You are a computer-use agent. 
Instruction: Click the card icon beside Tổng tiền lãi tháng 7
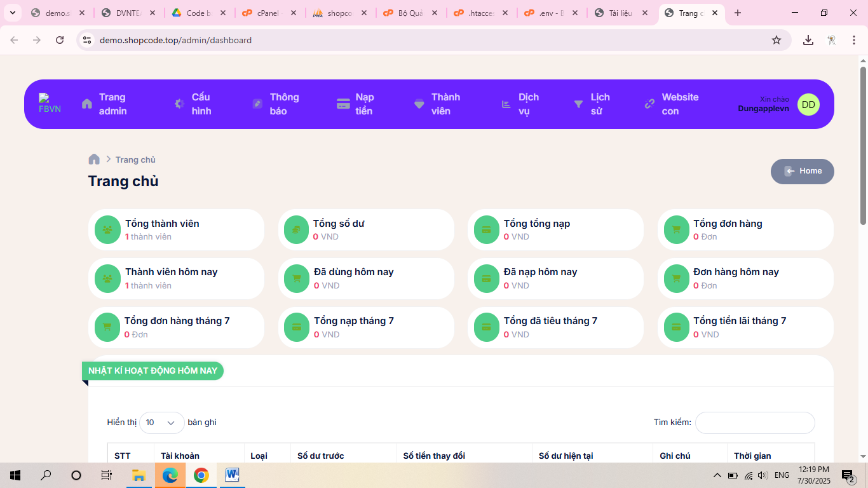[677, 327]
